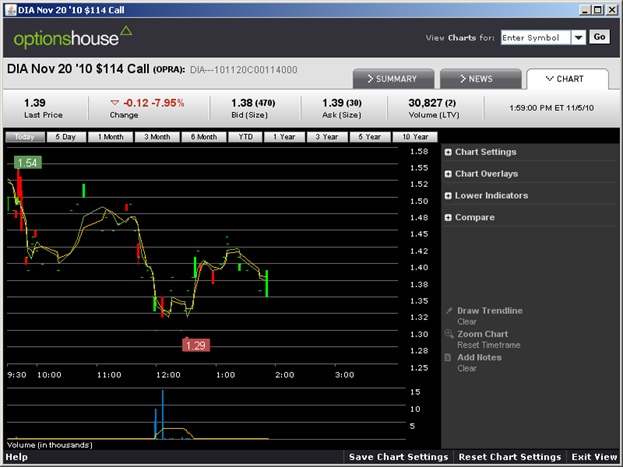Click the timestamp 1:59:00 PM ET
The width and height of the screenshot is (623, 469).
551,108
